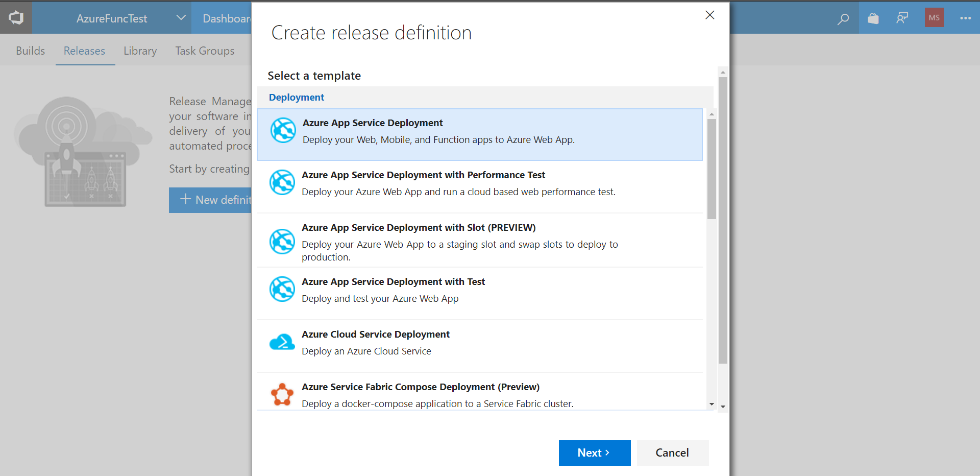Viewport: 980px width, 476px height.
Task: Switch to the Task Groups tab
Action: pos(205,51)
